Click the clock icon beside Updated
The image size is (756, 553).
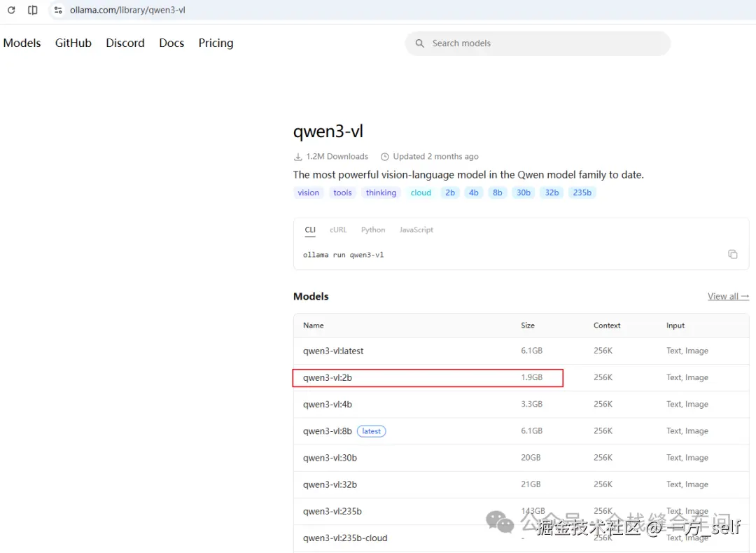click(x=385, y=157)
